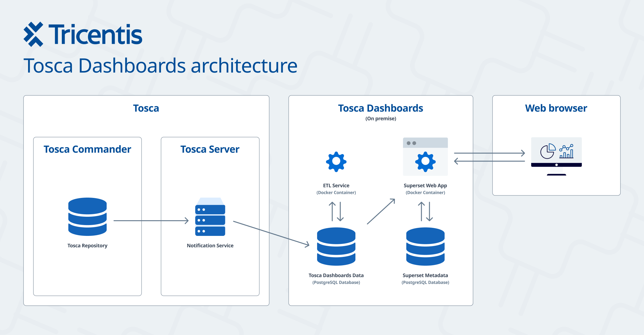The image size is (644, 335).
Task: Click the "Tosca Dashboards" heading
Action: coord(380,108)
